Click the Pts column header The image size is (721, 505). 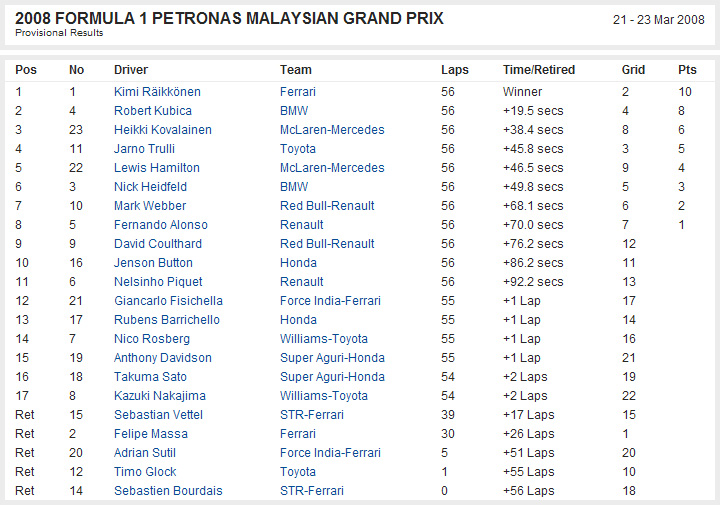click(687, 70)
